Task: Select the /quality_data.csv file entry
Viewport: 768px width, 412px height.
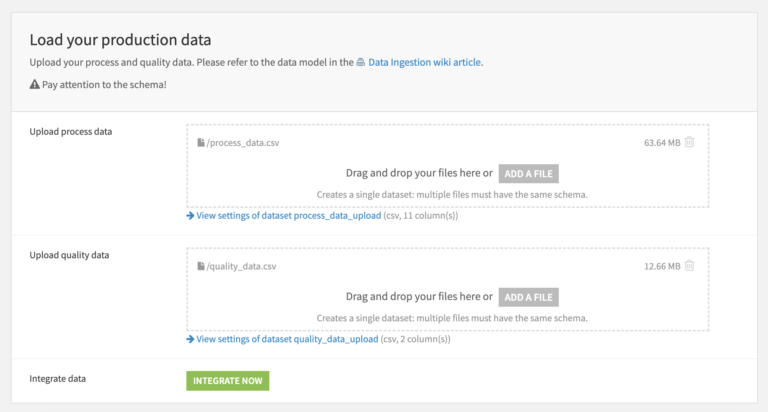Action: (x=241, y=266)
